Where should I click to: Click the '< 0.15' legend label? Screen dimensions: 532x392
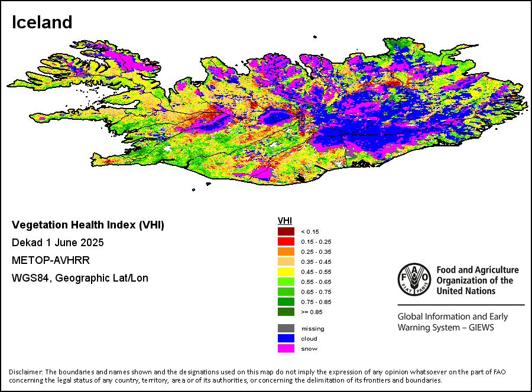(310, 232)
